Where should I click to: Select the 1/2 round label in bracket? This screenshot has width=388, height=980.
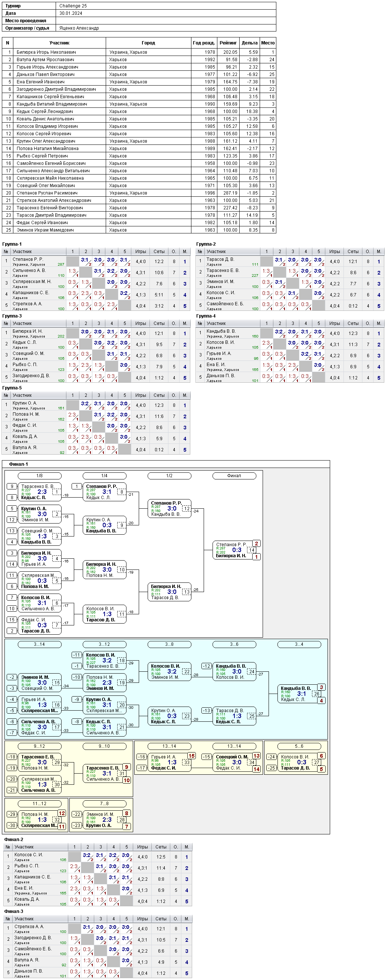coord(170,475)
